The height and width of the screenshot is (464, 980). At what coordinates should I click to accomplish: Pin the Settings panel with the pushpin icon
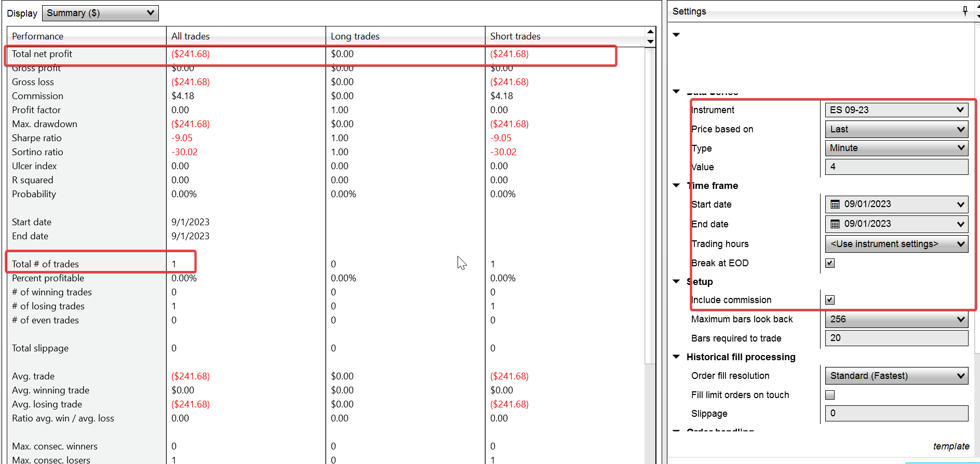pos(965,11)
